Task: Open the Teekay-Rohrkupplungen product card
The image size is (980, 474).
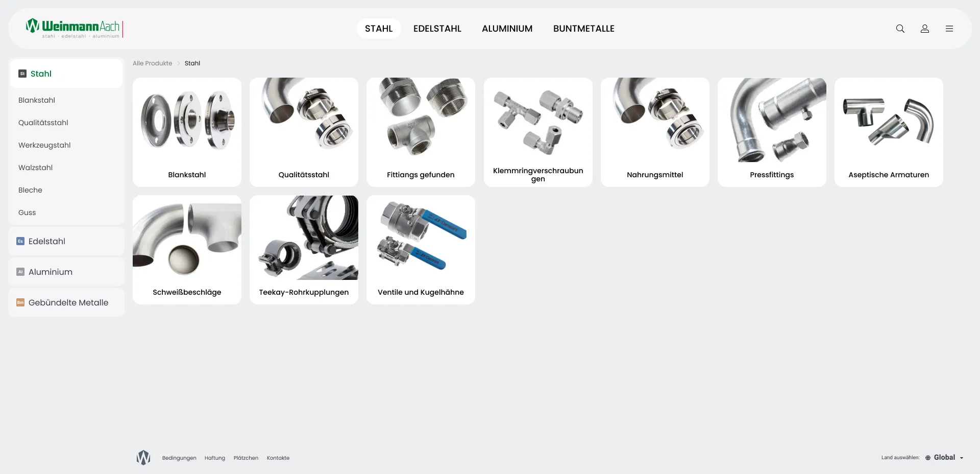Action: coord(304,250)
